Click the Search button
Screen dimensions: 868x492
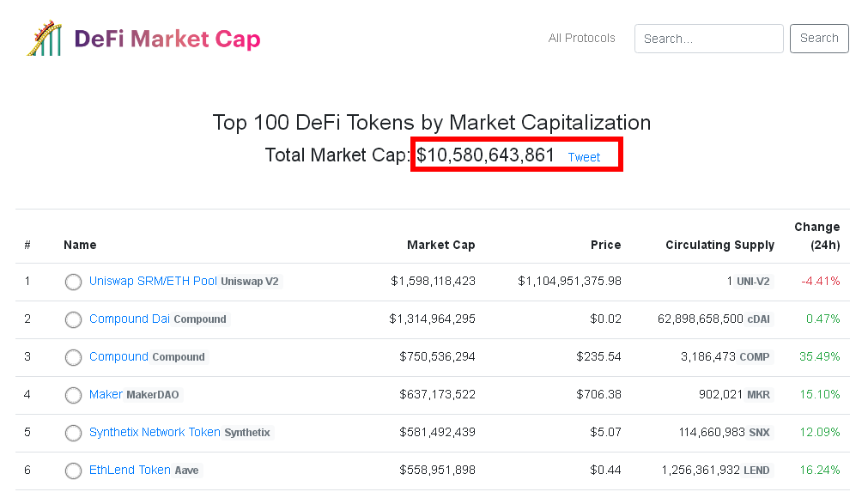tap(819, 38)
